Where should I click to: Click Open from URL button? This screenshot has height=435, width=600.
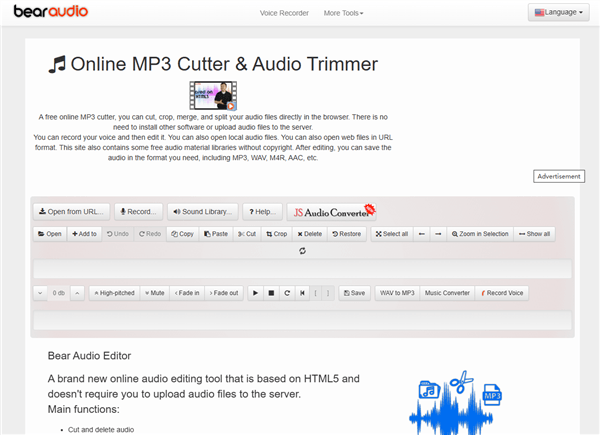(72, 212)
